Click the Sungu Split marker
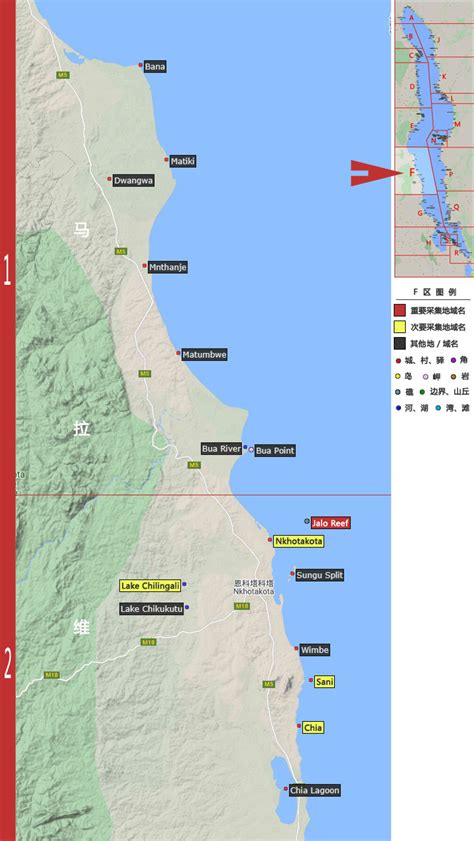Viewport: 474px width, 841px height. 292,573
